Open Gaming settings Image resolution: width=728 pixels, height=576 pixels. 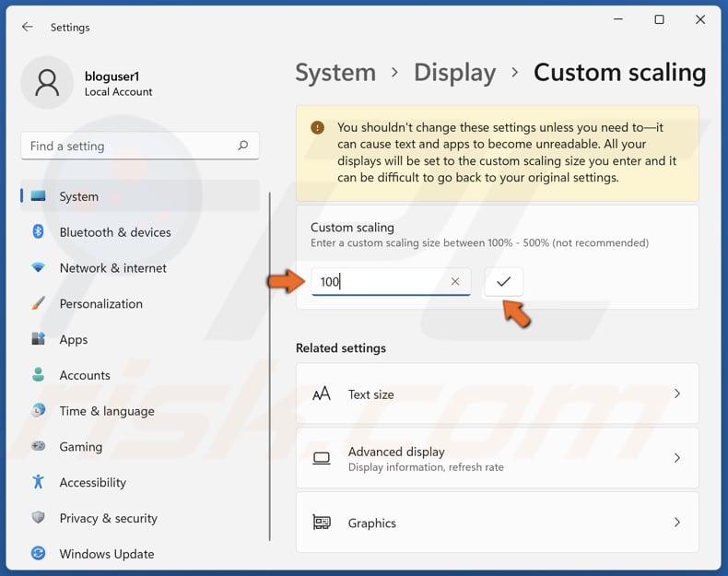pos(140,446)
